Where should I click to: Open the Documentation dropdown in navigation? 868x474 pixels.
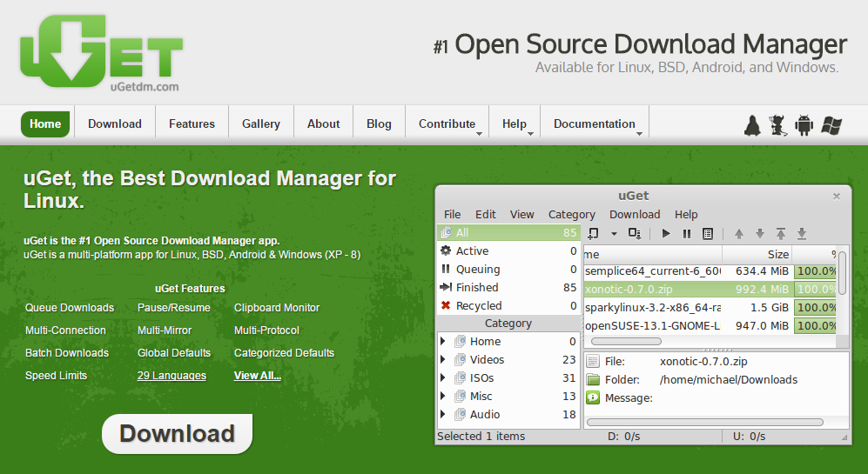[595, 124]
